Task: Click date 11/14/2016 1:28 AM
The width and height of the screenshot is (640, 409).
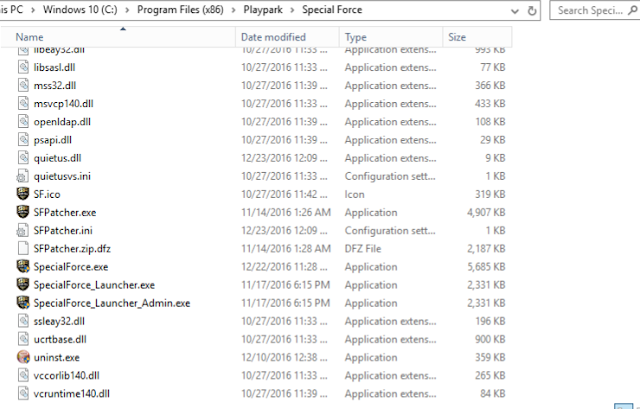Action: [286, 249]
